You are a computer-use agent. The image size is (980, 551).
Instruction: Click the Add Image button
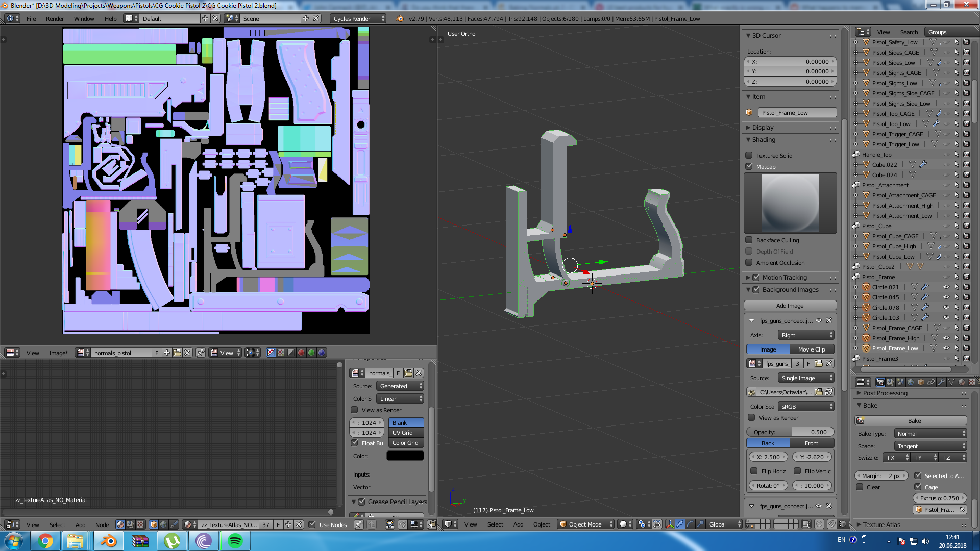click(x=790, y=306)
